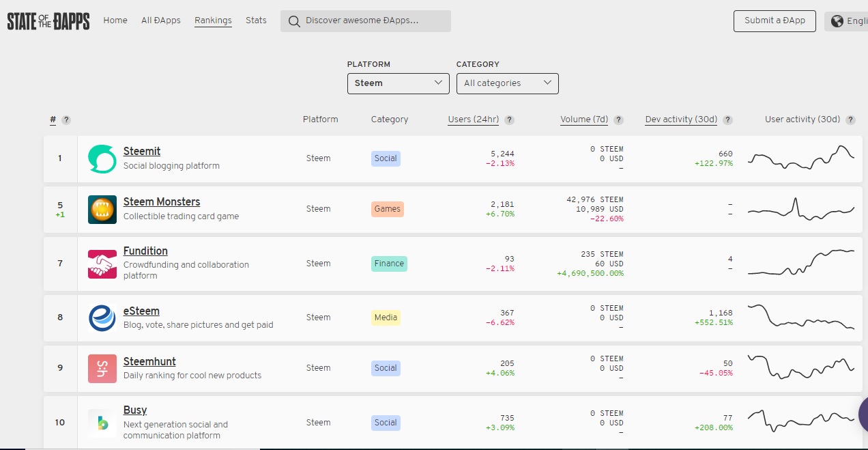Open the language selector globe dropdown
This screenshot has width=868, height=450.
point(846,21)
